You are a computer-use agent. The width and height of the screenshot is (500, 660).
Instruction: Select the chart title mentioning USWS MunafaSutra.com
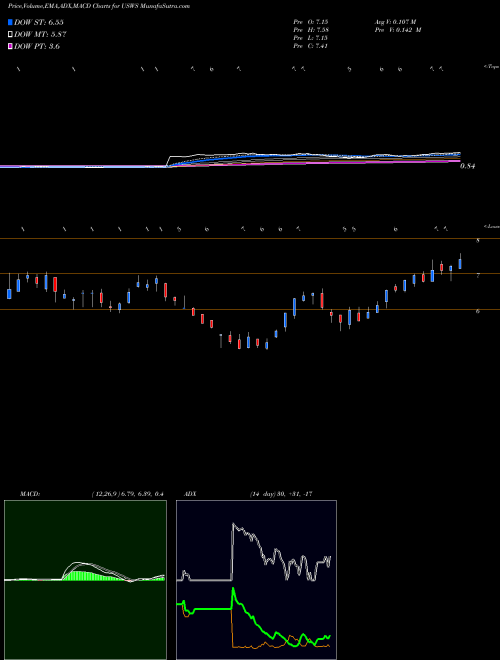pyautogui.click(x=99, y=6)
